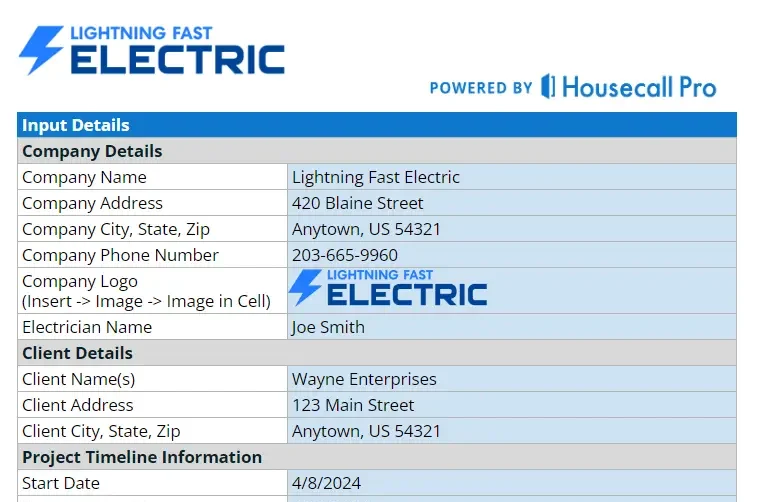This screenshot has height=502, width=758.
Task: Select the Company Phone Number value cell
Action: coord(511,255)
